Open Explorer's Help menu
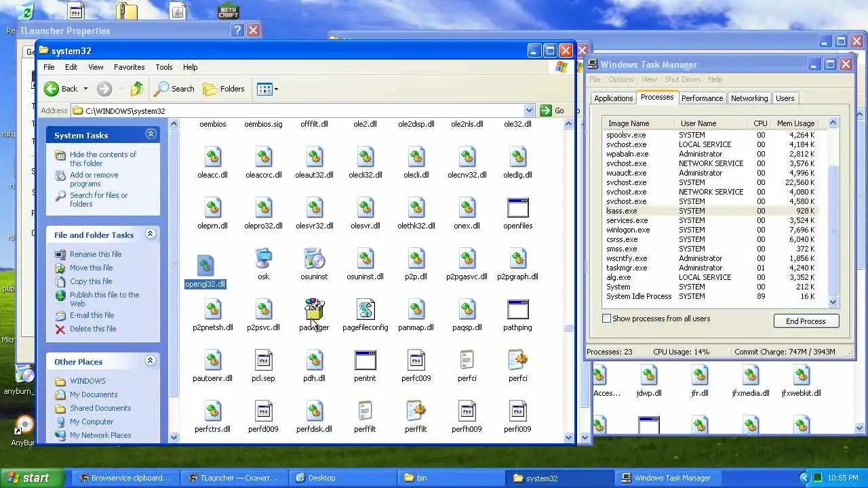 coord(191,67)
